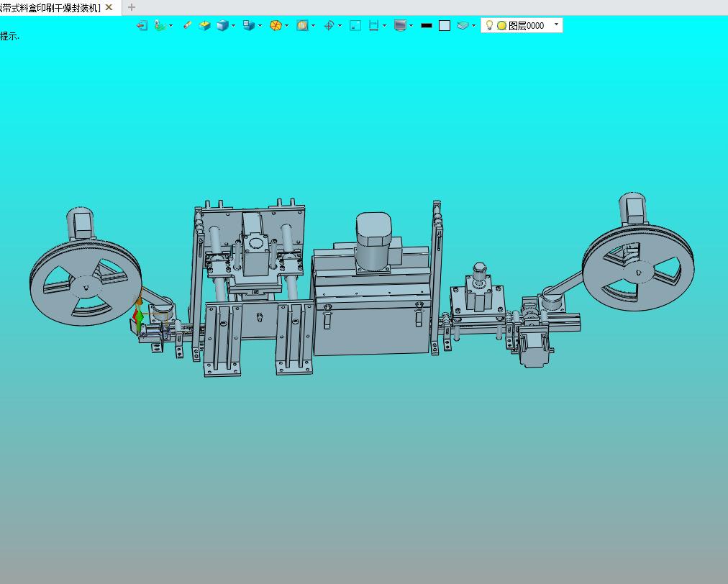Click the eraser/cleanup toolbar icon
This screenshot has height=584, width=728.
(x=187, y=25)
